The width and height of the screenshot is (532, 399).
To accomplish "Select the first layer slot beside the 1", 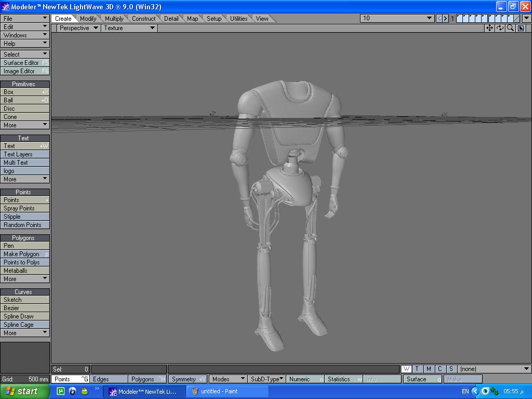I will click(x=459, y=18).
